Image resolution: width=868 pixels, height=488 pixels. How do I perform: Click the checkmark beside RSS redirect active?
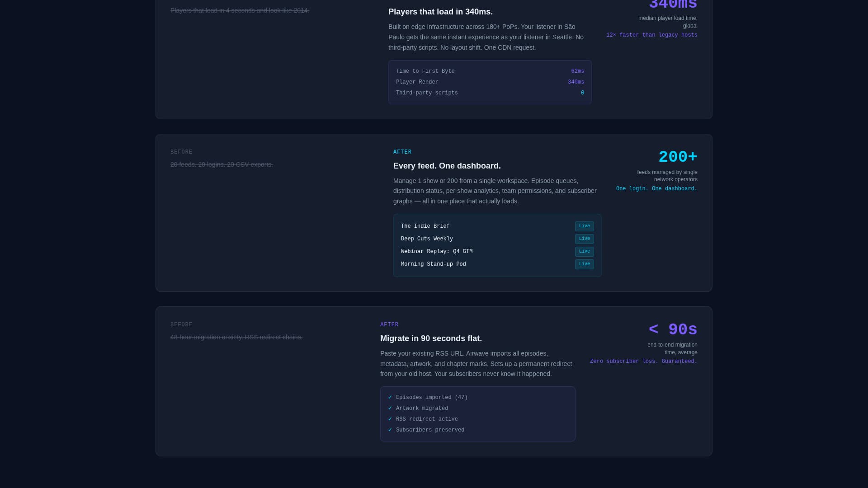391,419
